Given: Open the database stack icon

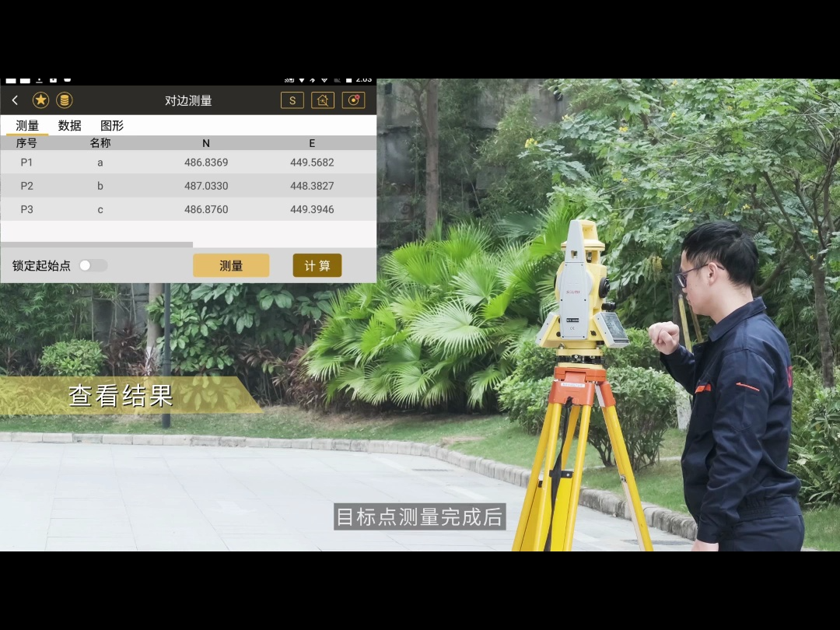Looking at the screenshot, I should pyautogui.click(x=65, y=100).
